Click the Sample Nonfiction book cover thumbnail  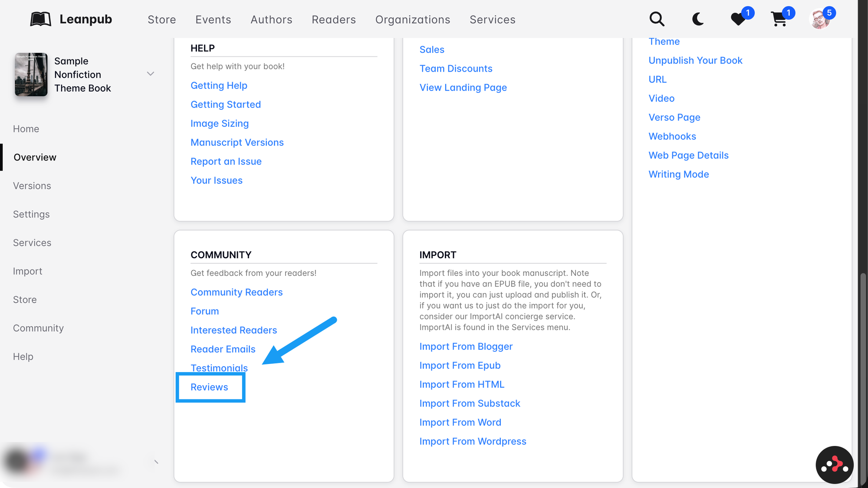click(31, 75)
